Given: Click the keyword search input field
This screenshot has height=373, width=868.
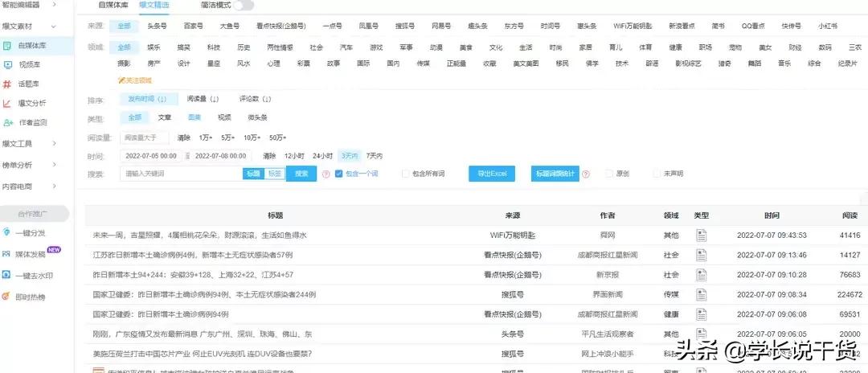Looking at the screenshot, I should [x=181, y=174].
